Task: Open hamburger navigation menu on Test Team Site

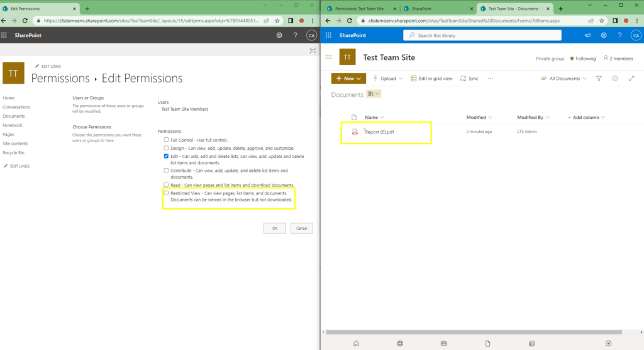Action: [x=328, y=57]
